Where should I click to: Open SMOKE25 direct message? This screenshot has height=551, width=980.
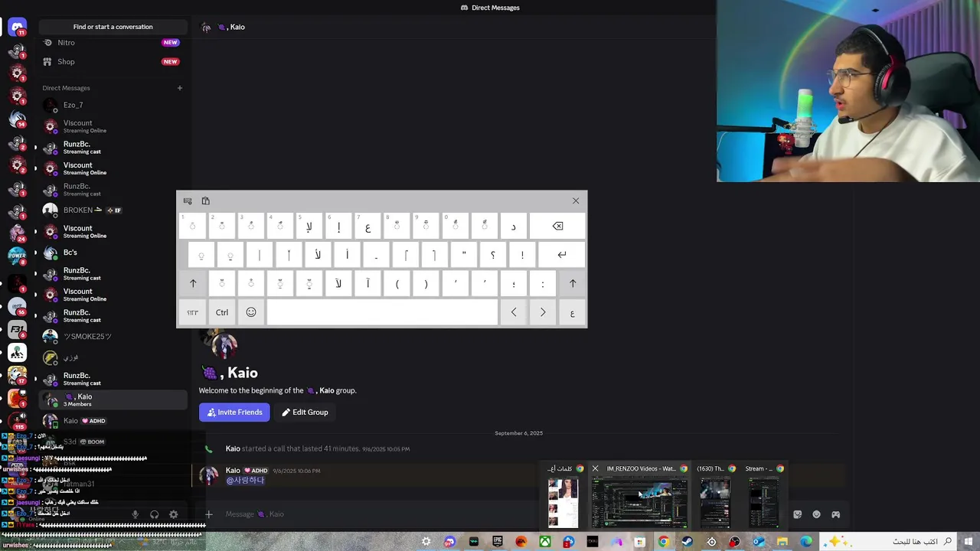[113, 337]
